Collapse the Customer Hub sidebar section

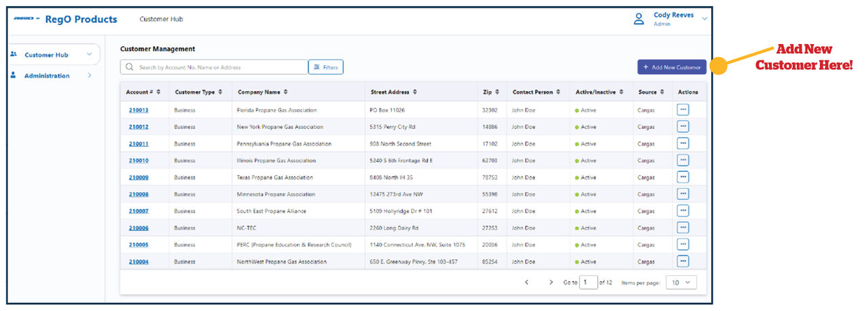[89, 54]
